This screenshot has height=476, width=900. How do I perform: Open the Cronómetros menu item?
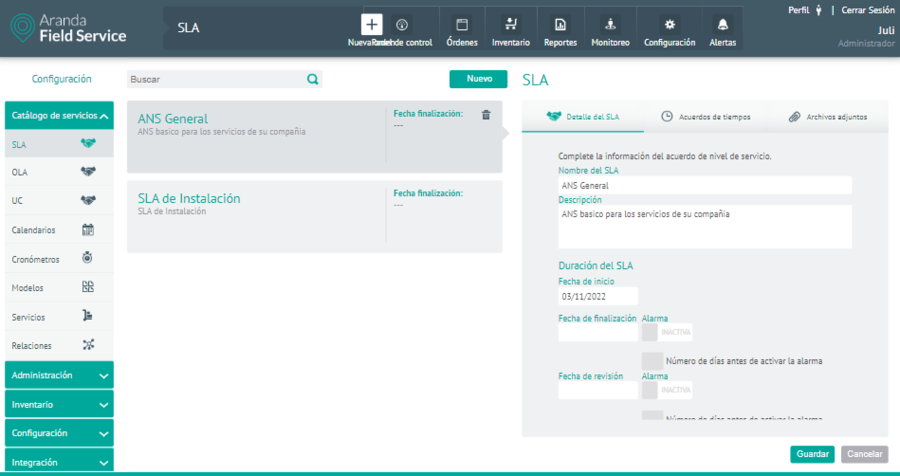click(59, 258)
